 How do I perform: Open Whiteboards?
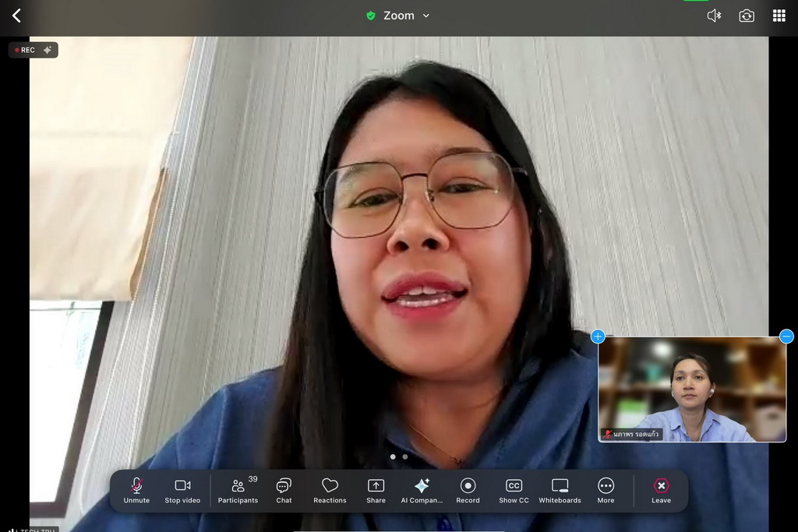[560, 490]
